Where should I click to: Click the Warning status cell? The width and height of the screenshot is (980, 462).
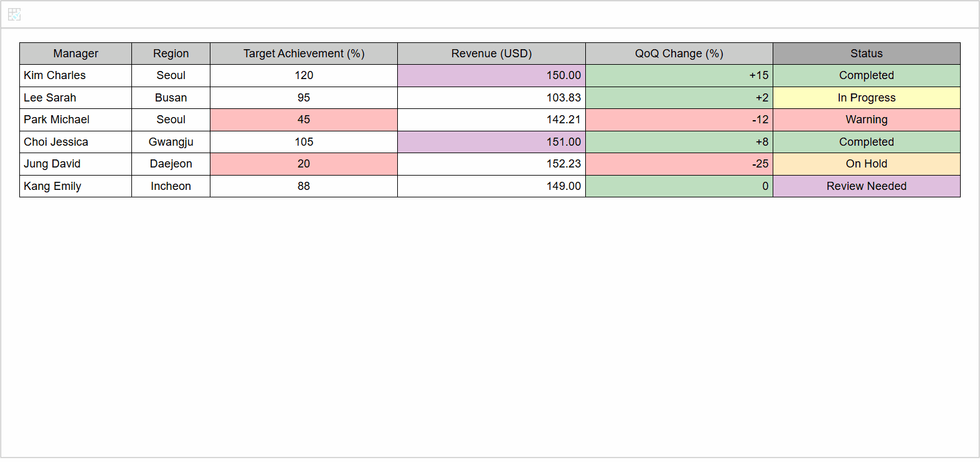pyautogui.click(x=867, y=120)
